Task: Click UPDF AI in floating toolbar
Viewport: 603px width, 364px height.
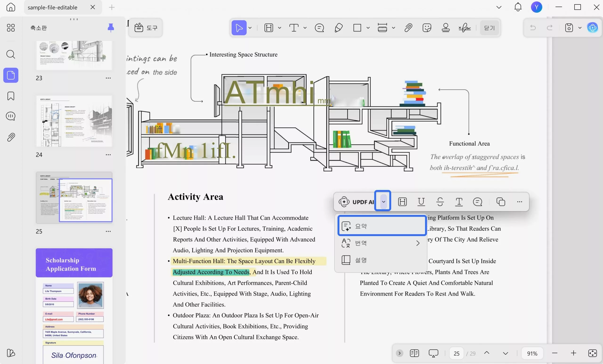Action: click(356, 202)
